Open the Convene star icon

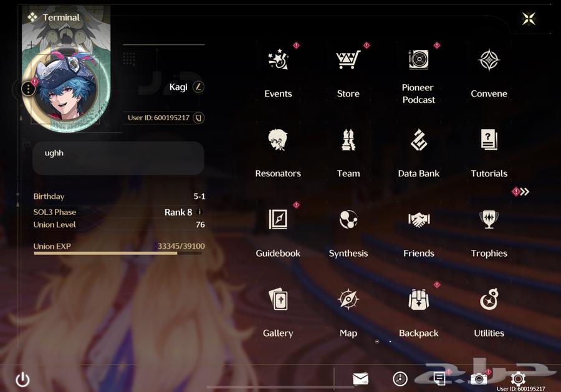click(489, 61)
